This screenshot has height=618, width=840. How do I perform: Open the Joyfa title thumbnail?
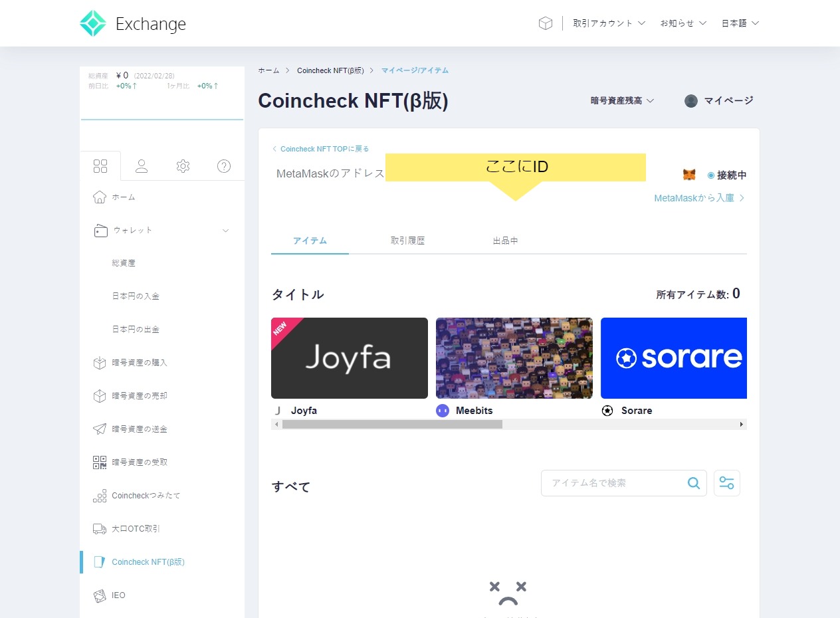click(350, 358)
